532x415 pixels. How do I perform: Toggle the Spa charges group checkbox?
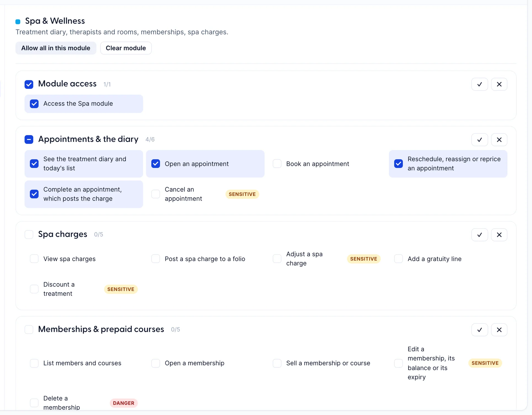pos(29,234)
